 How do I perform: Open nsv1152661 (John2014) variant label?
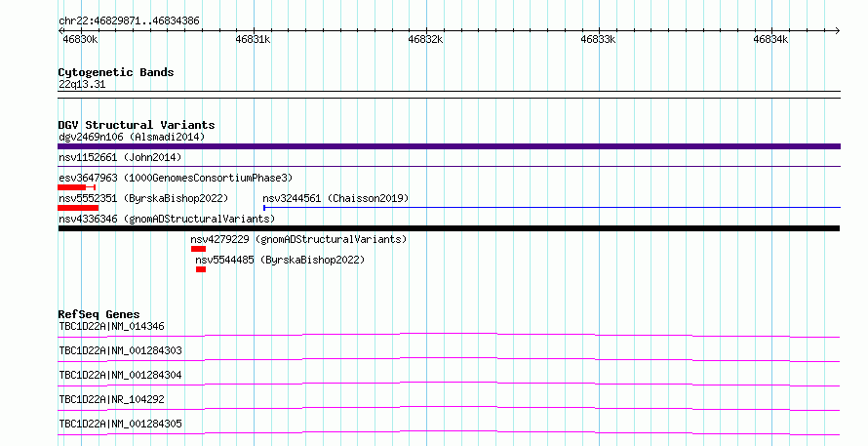coord(120,157)
